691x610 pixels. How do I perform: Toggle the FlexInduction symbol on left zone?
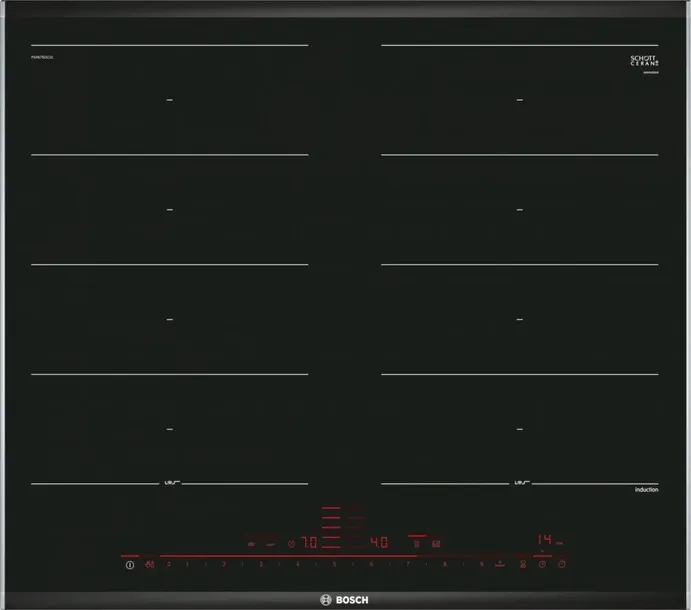click(168, 484)
